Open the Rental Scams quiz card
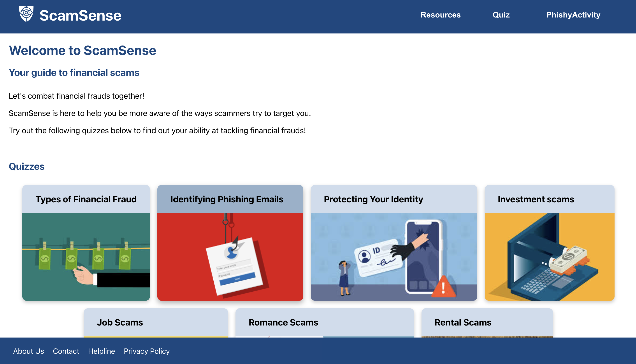 pos(463,322)
